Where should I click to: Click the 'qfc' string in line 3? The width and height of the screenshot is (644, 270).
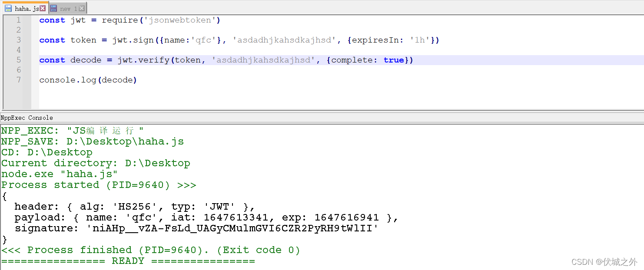203,40
